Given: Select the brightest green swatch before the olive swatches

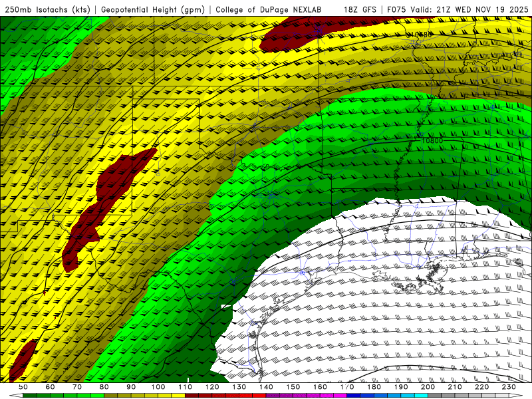Looking at the screenshot, I should (97, 396).
